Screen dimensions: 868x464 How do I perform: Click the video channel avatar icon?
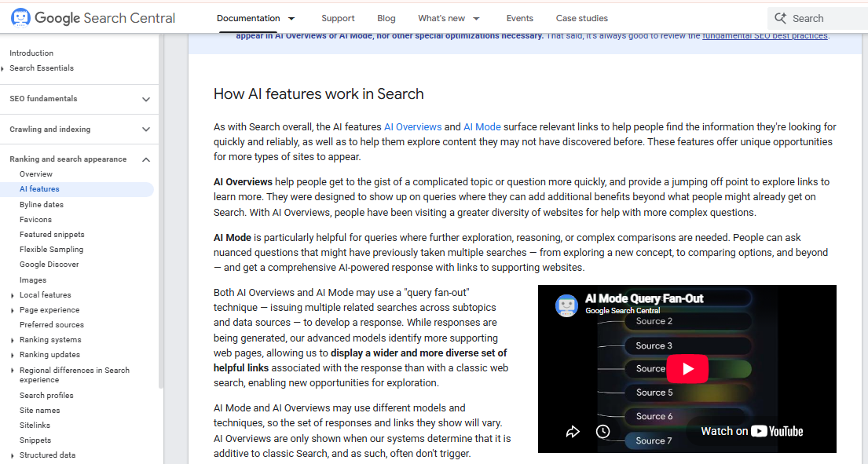[x=566, y=305]
